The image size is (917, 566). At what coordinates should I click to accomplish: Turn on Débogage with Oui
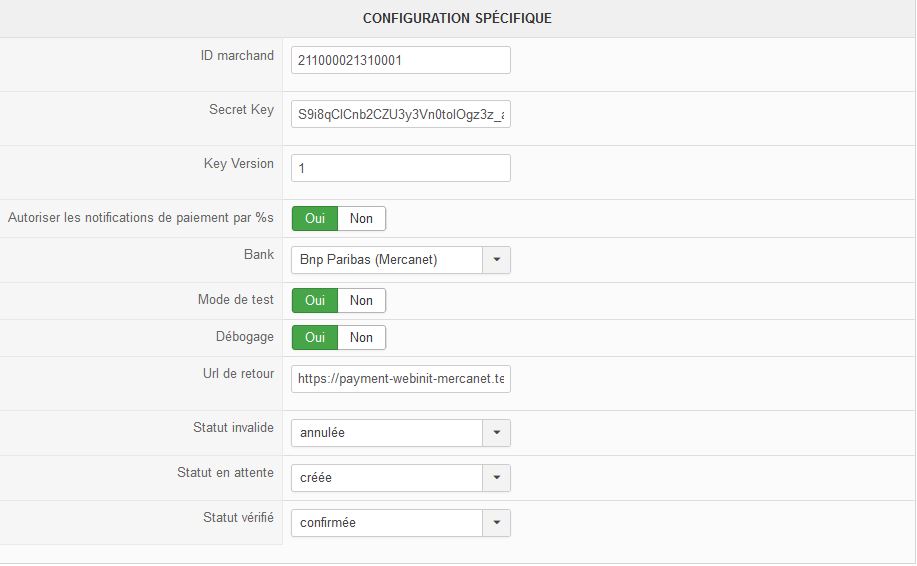(314, 338)
